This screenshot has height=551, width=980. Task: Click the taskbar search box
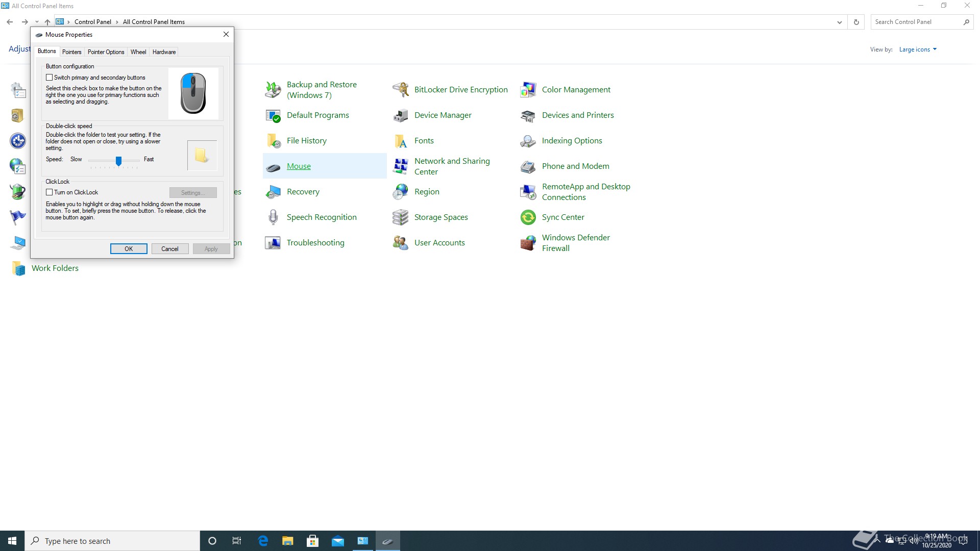(112, 541)
